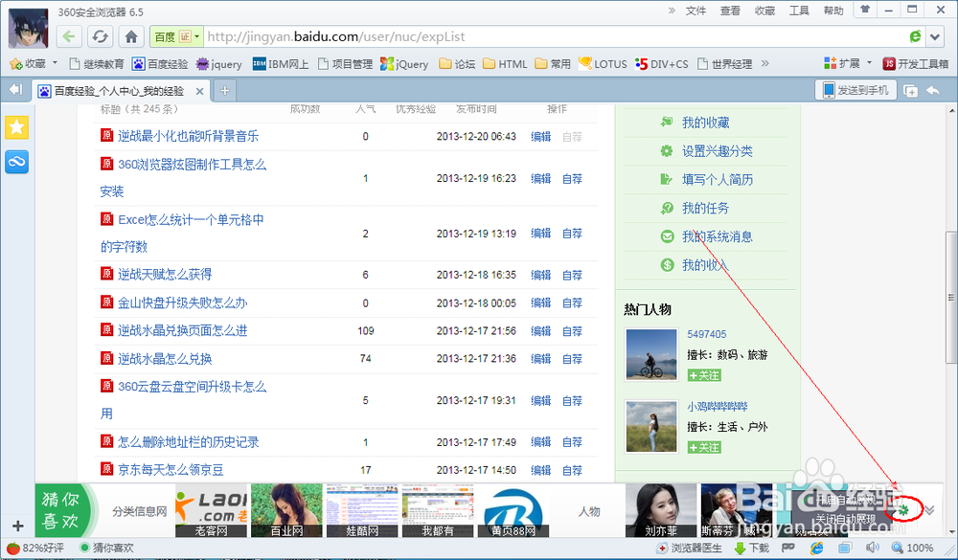Open article 逆战水晶兑换页面怎么进
Viewport: 958px width, 560px height.
[183, 330]
